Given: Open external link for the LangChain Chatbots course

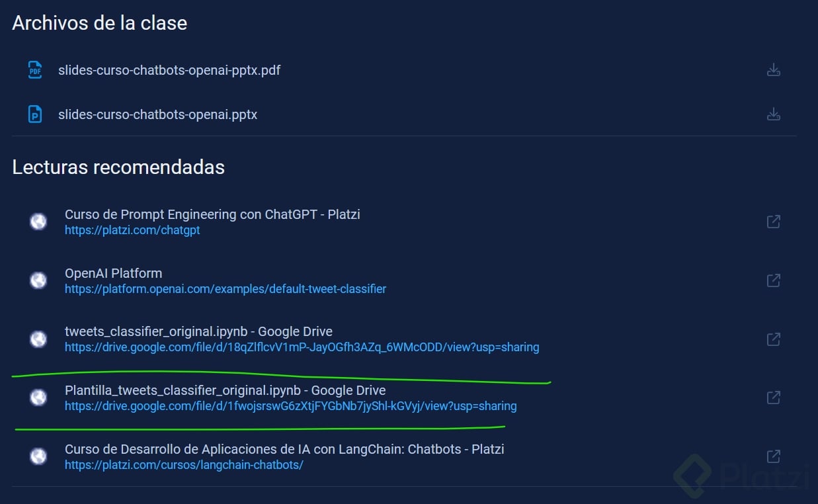Looking at the screenshot, I should click(773, 456).
